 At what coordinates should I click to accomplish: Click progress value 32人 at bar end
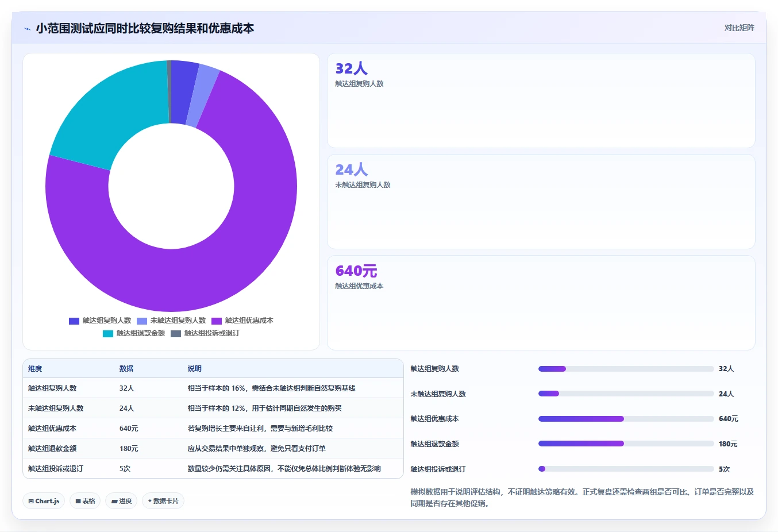click(x=726, y=369)
